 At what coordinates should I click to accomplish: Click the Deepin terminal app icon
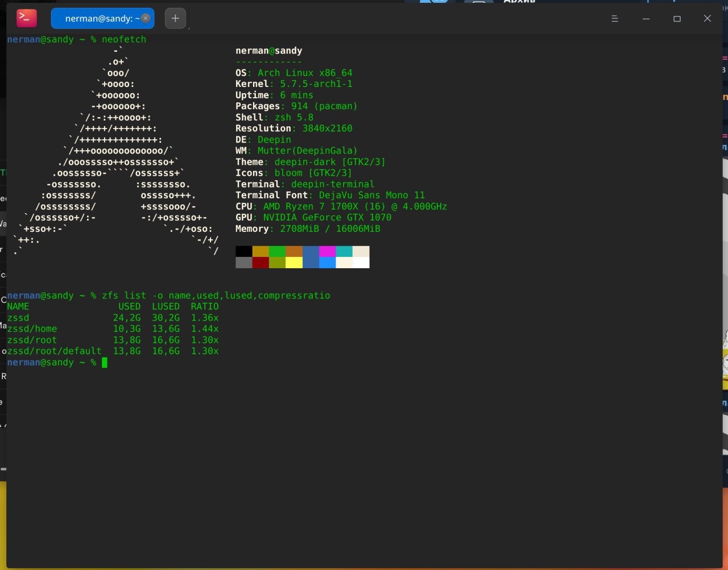pos(26,18)
